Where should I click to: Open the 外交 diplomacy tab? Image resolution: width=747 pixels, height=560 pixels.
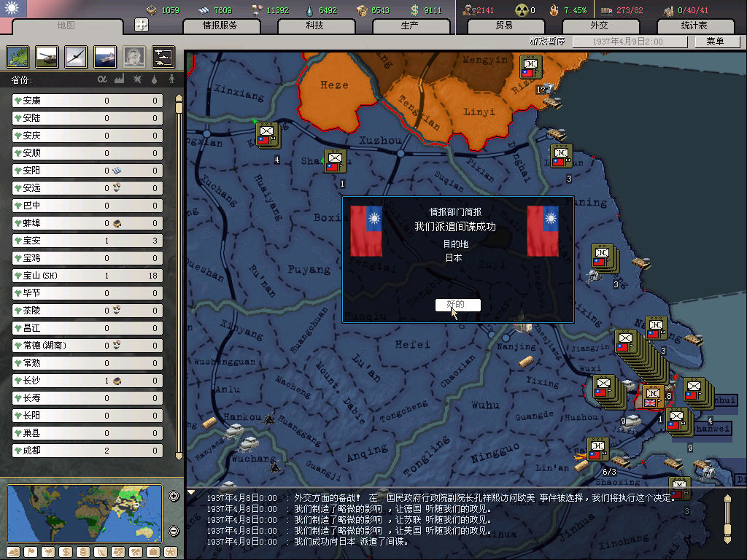pos(598,26)
